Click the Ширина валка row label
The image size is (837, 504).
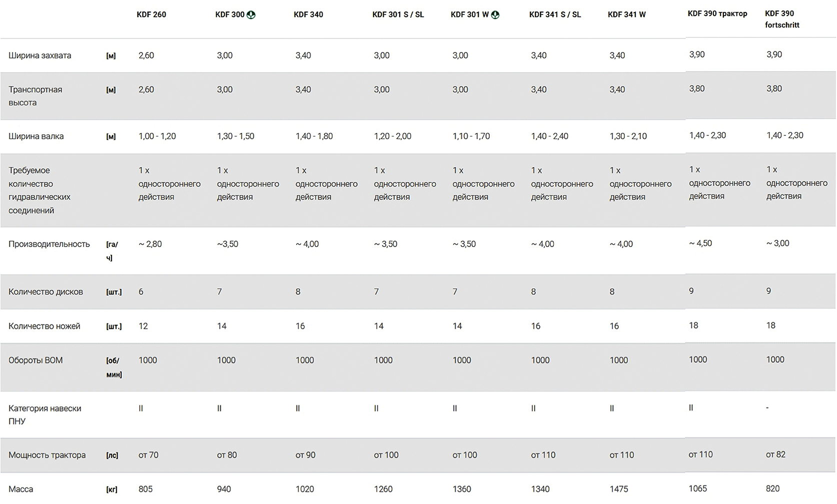pyautogui.click(x=36, y=136)
